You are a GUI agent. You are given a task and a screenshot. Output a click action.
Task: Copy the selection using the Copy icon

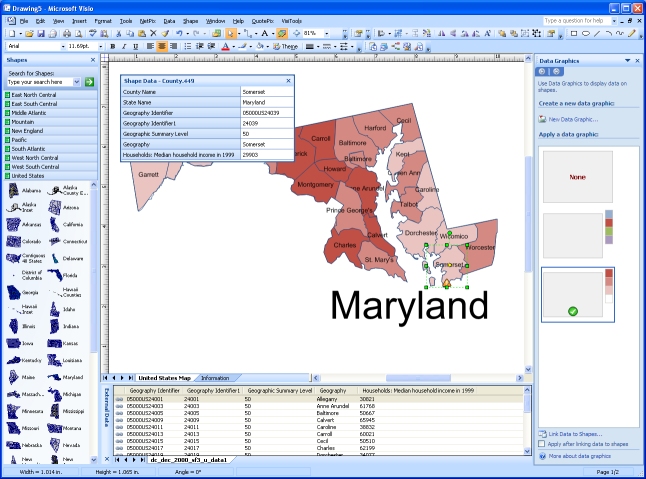[130, 34]
